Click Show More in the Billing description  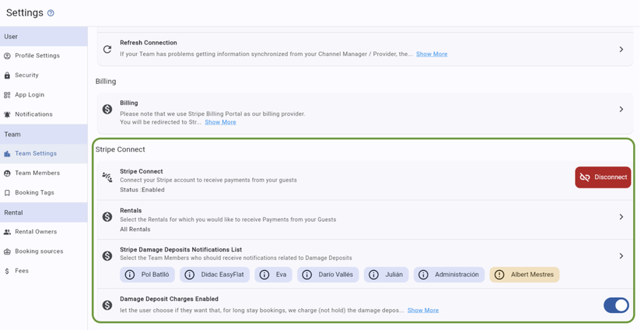click(220, 122)
